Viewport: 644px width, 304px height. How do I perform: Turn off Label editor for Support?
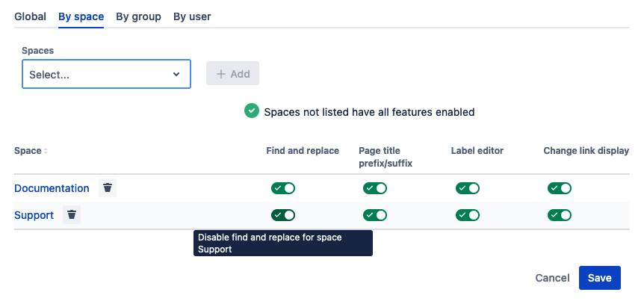point(468,215)
